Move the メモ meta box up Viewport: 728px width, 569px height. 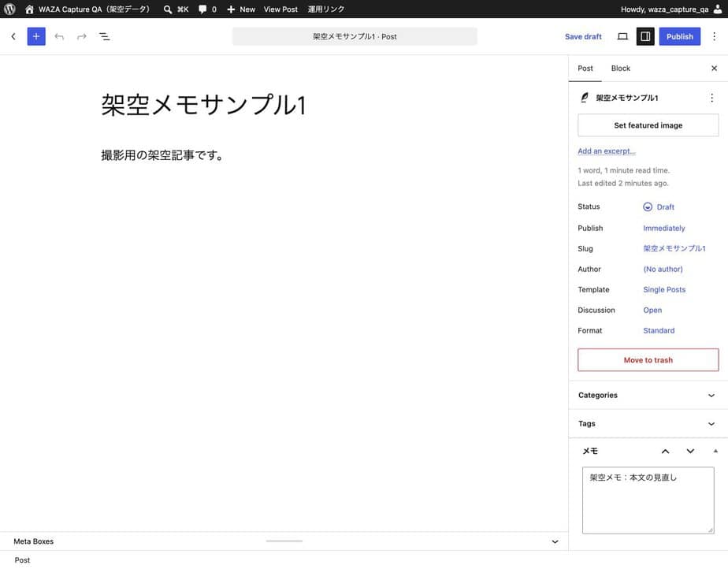(665, 451)
